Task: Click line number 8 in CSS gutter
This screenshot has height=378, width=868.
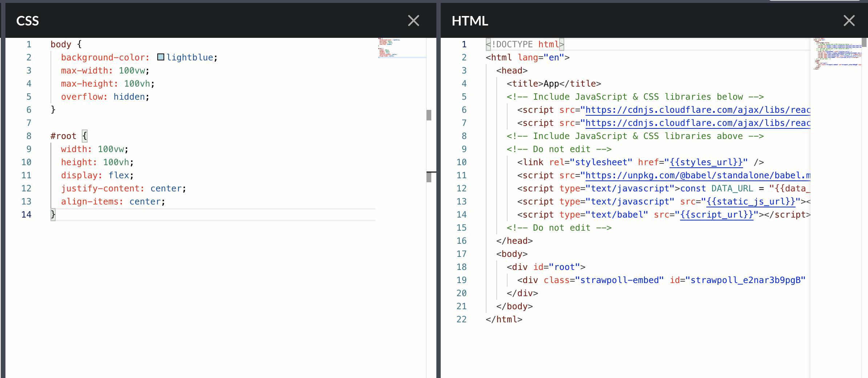Action: [x=29, y=136]
